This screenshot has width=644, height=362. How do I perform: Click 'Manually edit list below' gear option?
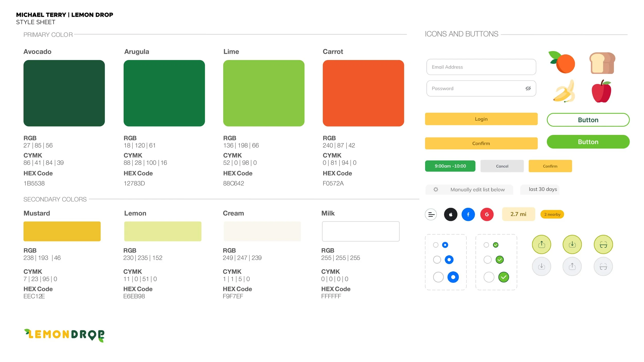pyautogui.click(x=469, y=189)
